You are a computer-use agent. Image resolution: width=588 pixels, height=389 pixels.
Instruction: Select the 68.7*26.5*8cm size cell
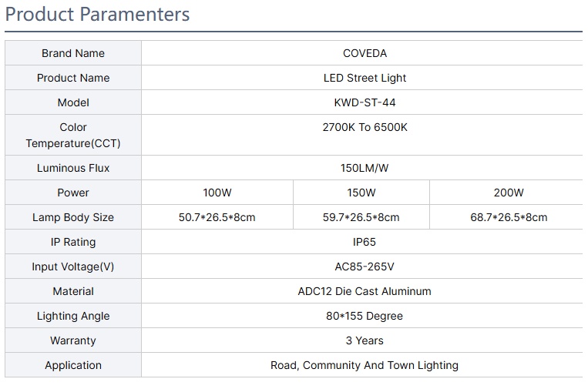click(509, 217)
